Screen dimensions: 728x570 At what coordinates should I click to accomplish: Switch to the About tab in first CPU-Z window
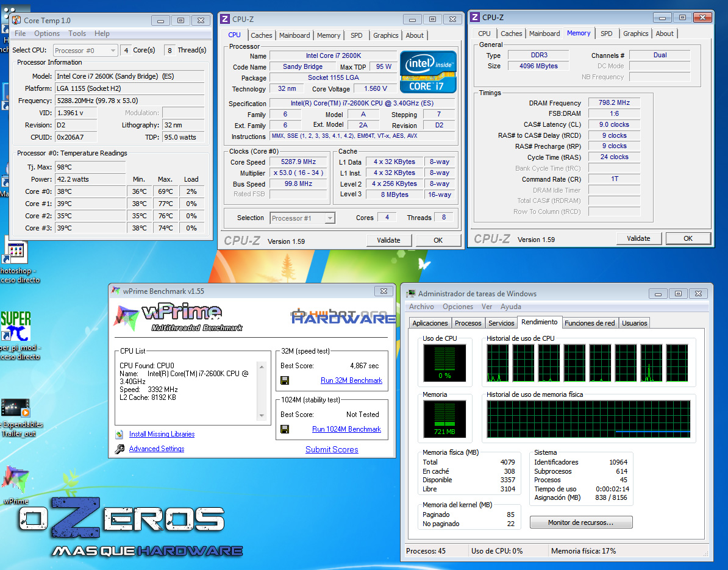(415, 35)
